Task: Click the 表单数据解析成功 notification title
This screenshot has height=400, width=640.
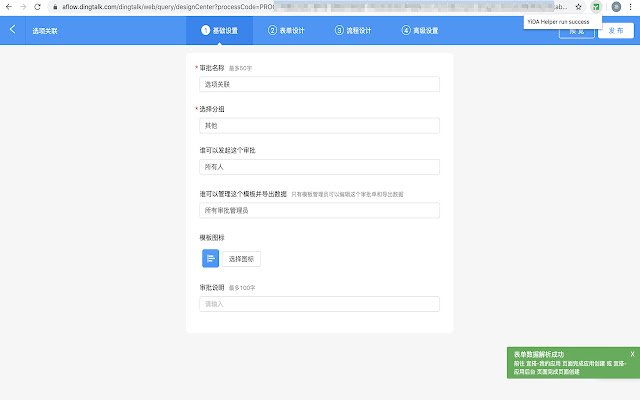Action: tap(539, 354)
